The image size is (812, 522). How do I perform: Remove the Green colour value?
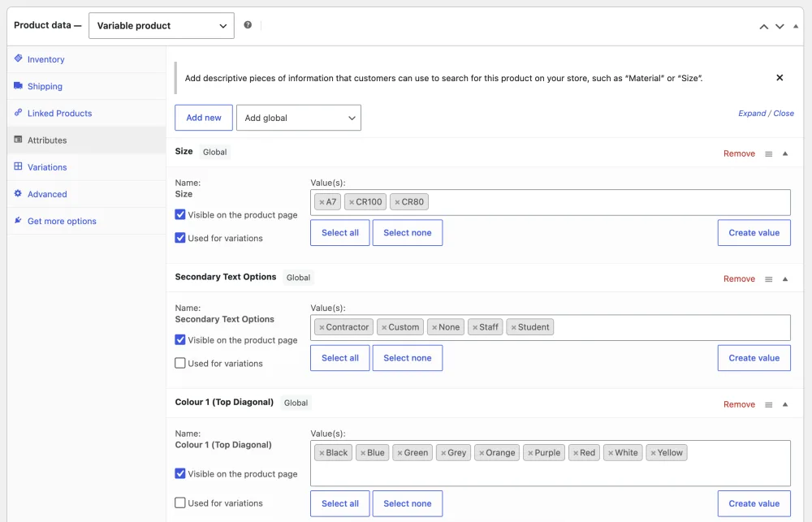[x=400, y=453]
